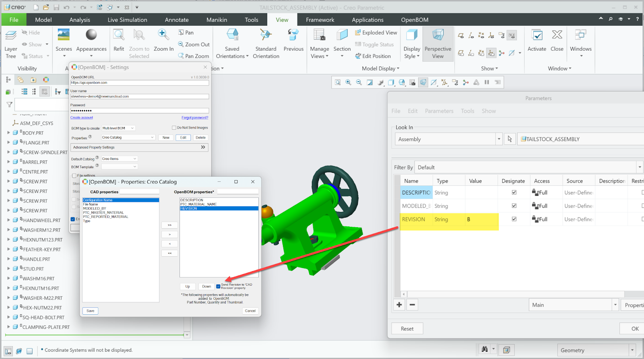Open the Layer Tree
This screenshot has width=644, height=359.
pos(10,44)
